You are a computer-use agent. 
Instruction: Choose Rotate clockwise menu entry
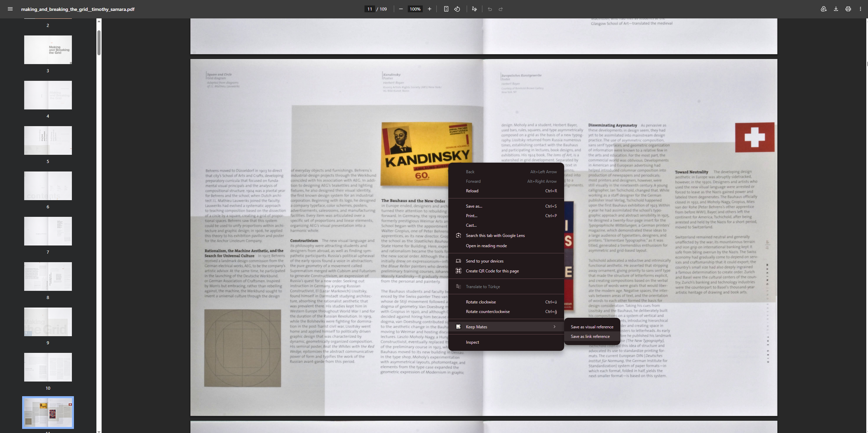tap(506, 302)
